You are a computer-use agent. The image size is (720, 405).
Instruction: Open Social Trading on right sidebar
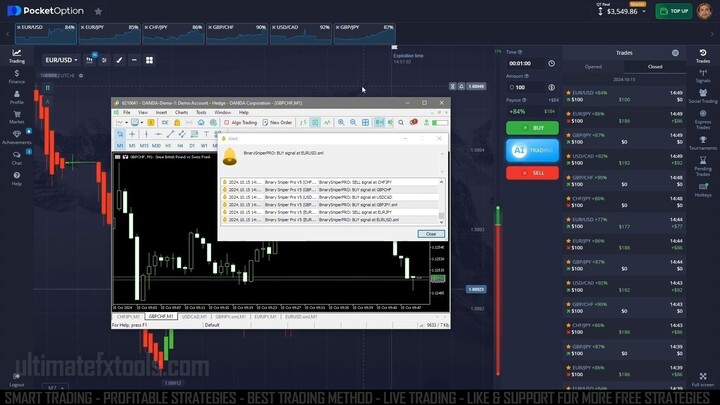click(x=703, y=96)
